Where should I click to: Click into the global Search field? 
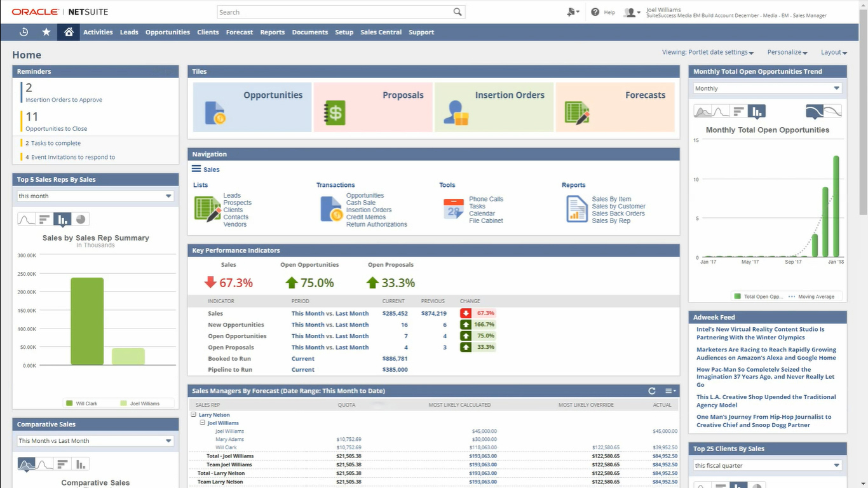tap(334, 12)
